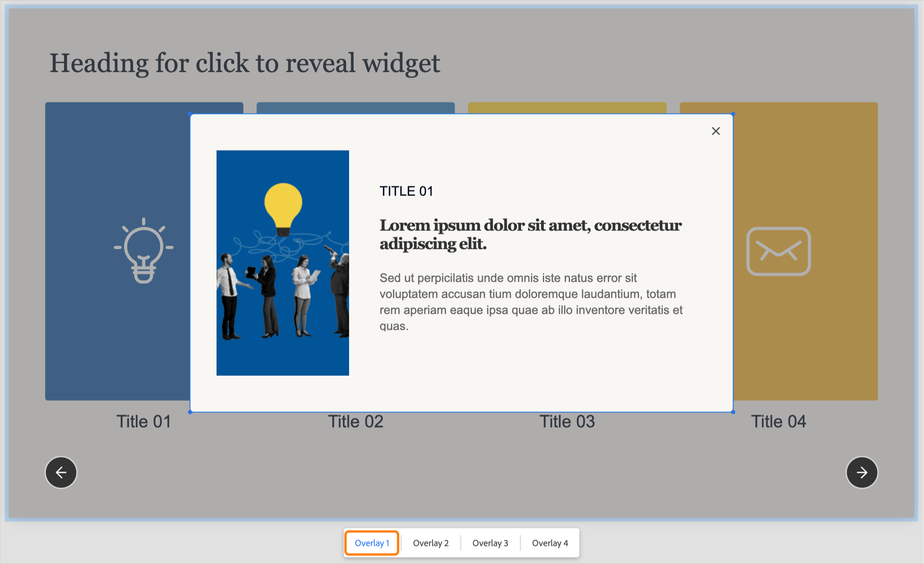
Task: Close the overlay using the X icon
Action: (716, 131)
